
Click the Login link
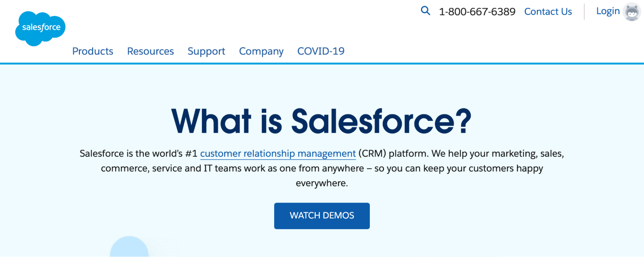pyautogui.click(x=608, y=11)
